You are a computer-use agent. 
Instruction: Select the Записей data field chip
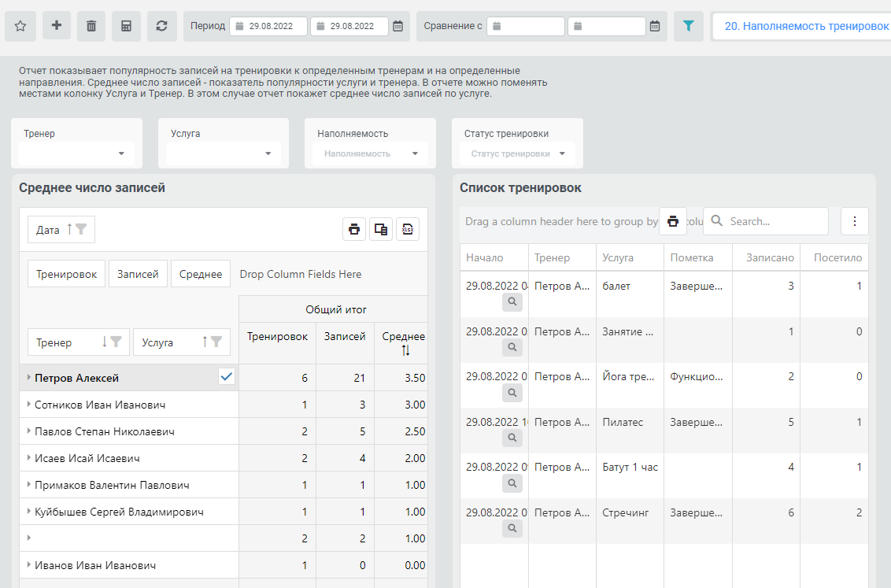tap(138, 274)
